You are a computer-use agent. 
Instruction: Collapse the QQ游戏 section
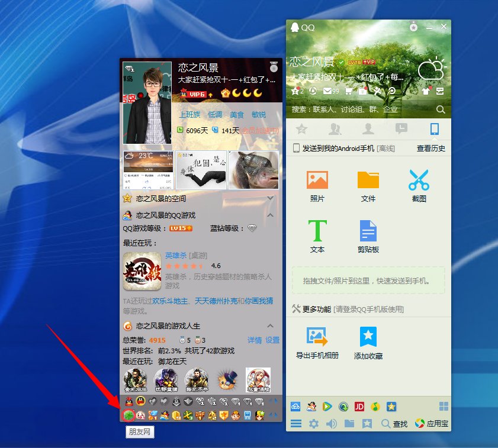[270, 214]
